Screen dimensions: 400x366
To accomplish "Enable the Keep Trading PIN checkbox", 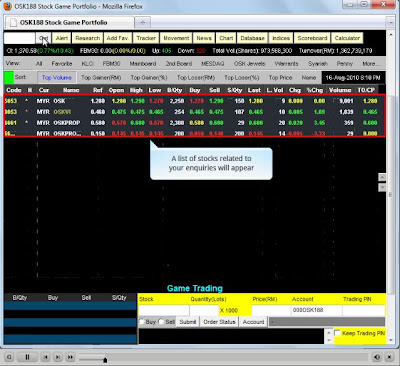I will (x=337, y=333).
